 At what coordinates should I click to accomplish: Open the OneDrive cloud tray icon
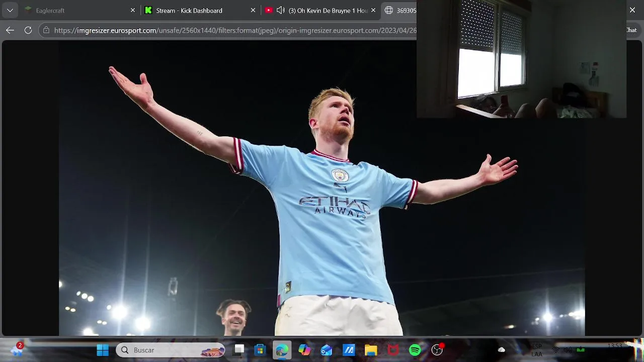(502, 350)
